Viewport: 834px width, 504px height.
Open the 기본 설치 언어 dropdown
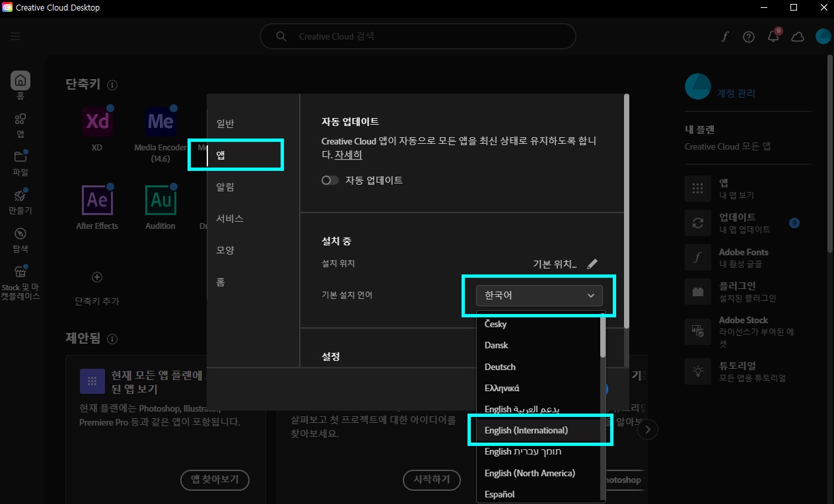click(x=538, y=295)
